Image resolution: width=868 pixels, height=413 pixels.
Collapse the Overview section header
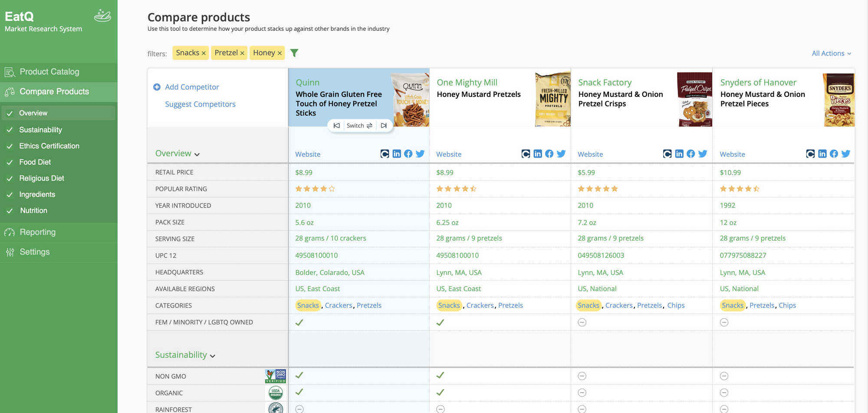click(178, 153)
